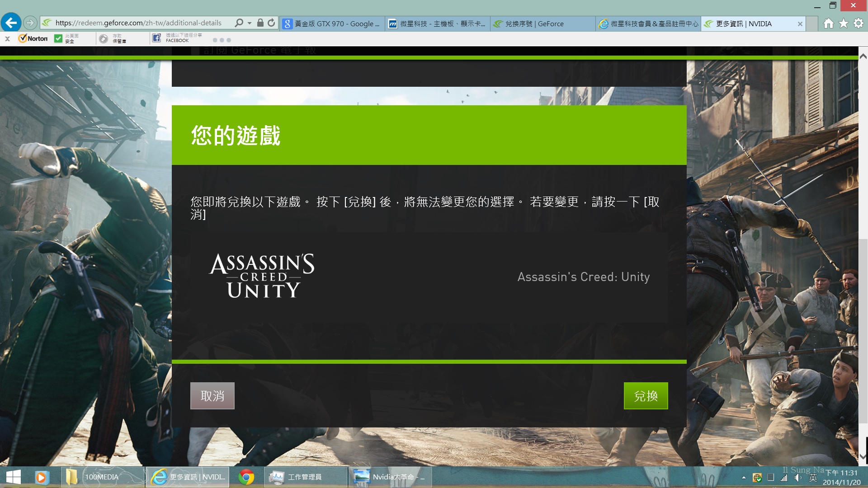Open the security lock icon report
The height and width of the screenshot is (488, 868).
pyautogui.click(x=260, y=23)
